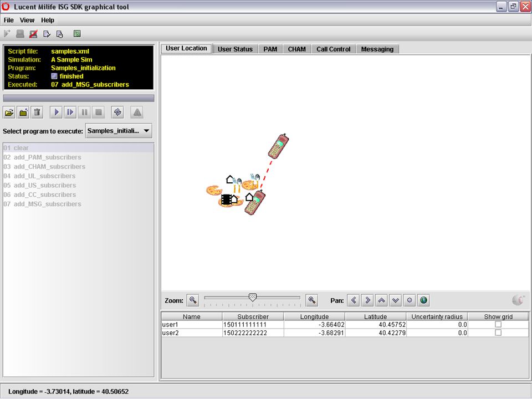Pan the map right
532x399 pixels.
point(367,300)
